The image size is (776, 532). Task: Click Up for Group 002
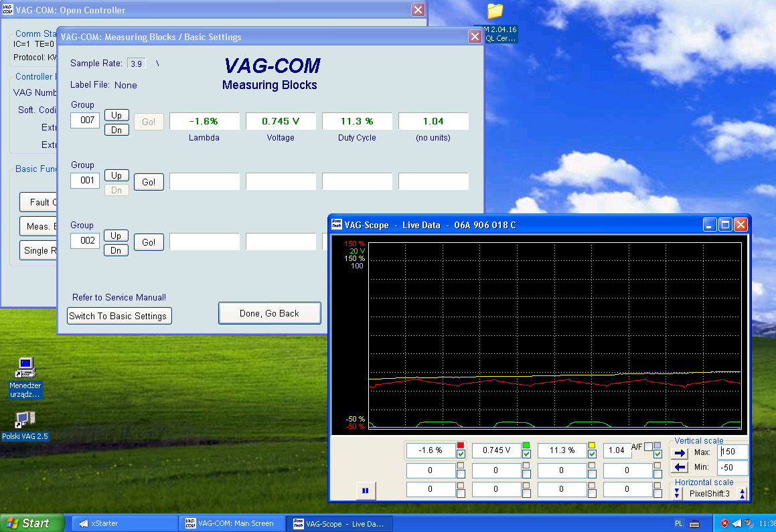click(116, 236)
